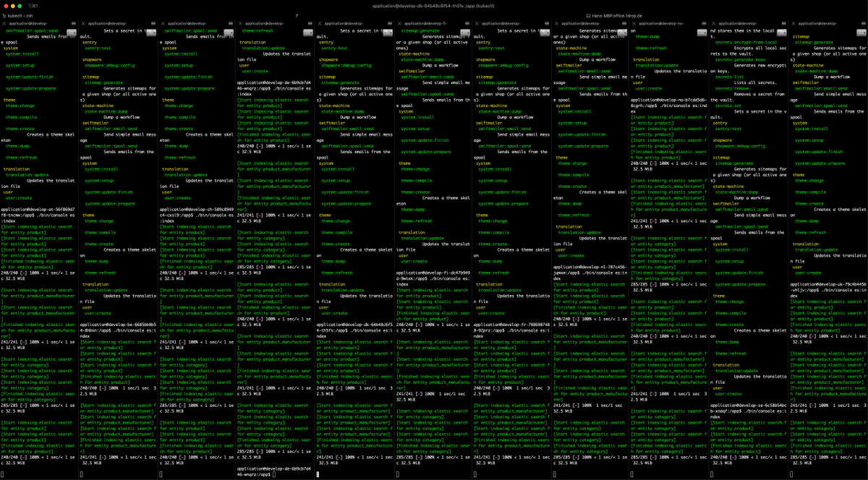Close the develop-fi split pane
The height and width of the screenshot is (480, 868).
398,24
